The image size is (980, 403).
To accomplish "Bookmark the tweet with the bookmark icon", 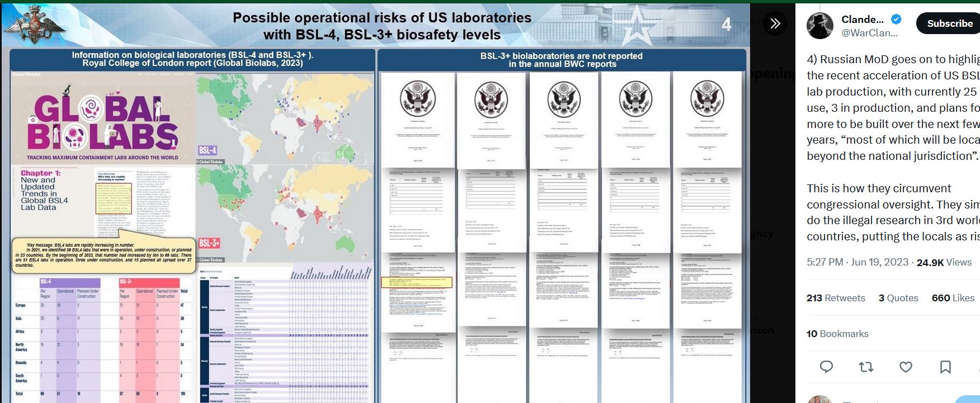I will [x=945, y=367].
